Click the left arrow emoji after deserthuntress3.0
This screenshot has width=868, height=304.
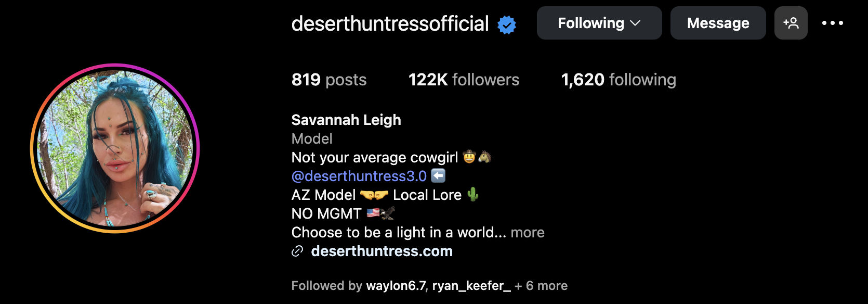pos(438,176)
